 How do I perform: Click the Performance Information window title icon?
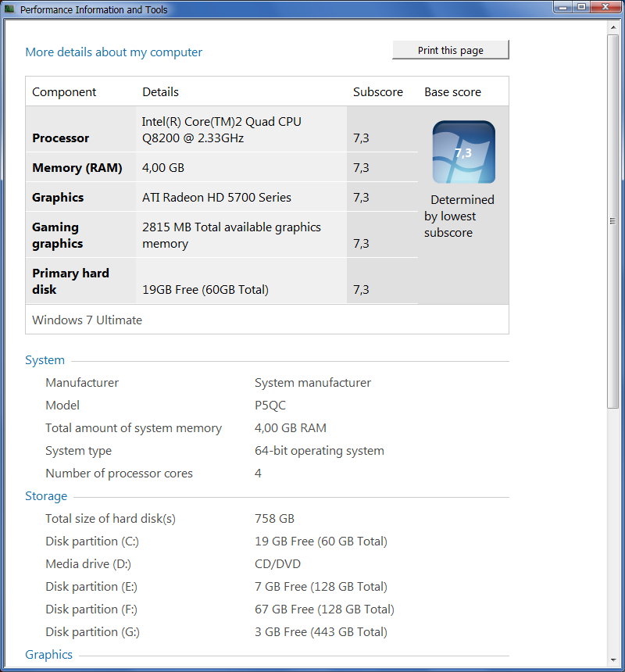coord(9,9)
